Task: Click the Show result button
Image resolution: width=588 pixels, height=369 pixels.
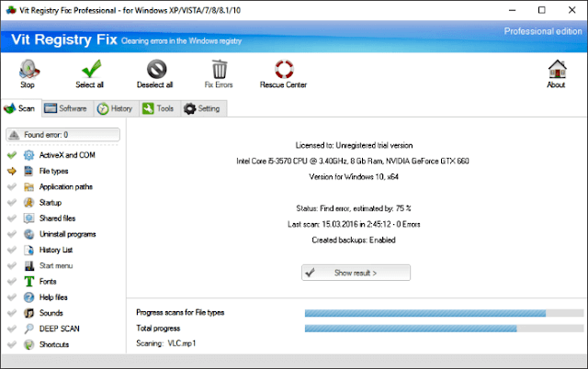Action: point(356,273)
